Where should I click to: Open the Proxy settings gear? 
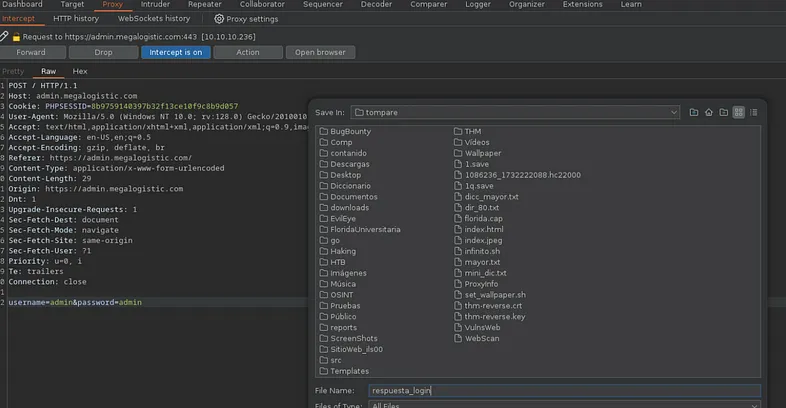point(219,19)
